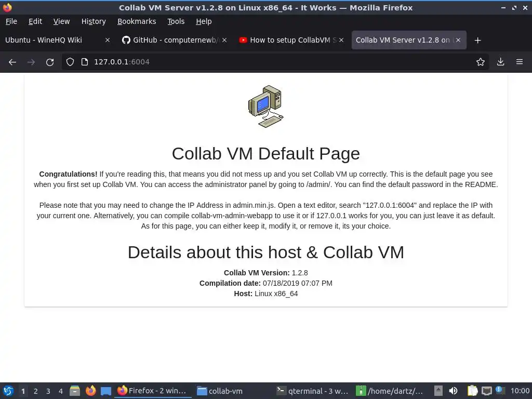Open the volume control tray icon
The image size is (532, 399).
click(x=453, y=391)
